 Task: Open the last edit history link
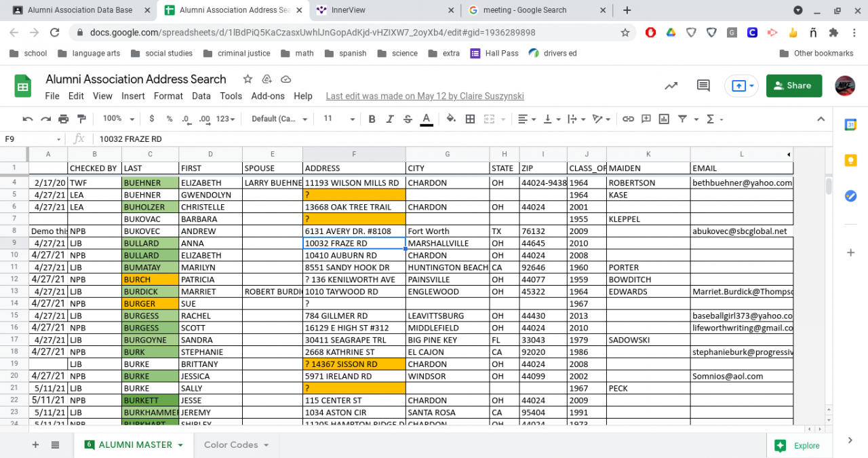[x=425, y=96]
